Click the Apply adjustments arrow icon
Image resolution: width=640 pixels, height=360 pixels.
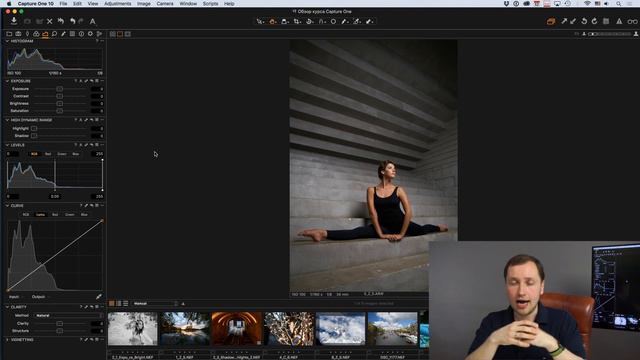(x=573, y=21)
